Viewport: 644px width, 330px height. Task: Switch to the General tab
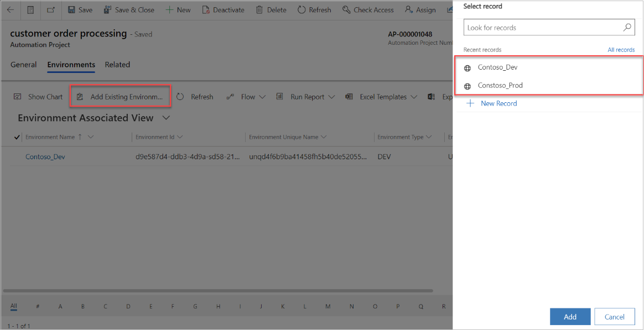tap(23, 65)
